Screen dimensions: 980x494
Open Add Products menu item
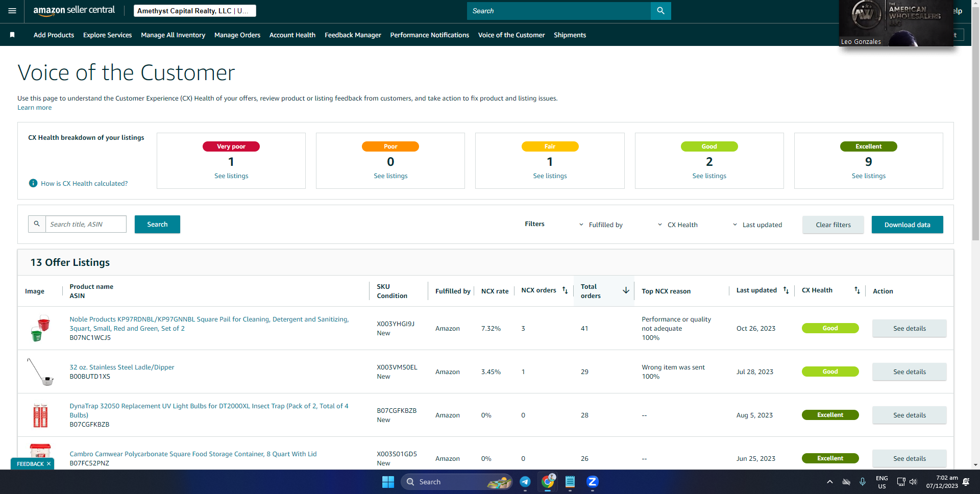pyautogui.click(x=54, y=35)
